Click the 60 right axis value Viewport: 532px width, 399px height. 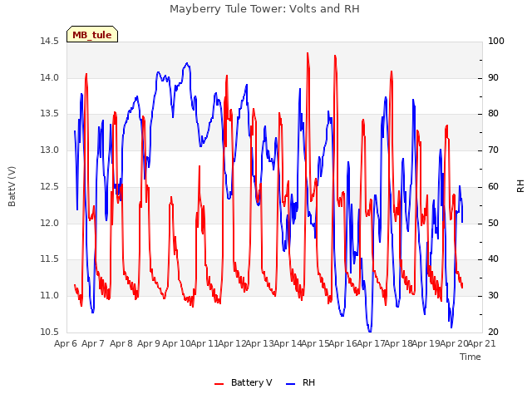pos(493,186)
